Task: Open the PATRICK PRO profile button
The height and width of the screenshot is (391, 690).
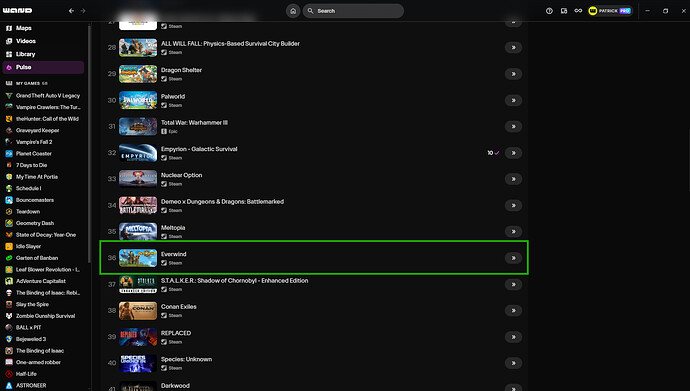Action: click(610, 11)
